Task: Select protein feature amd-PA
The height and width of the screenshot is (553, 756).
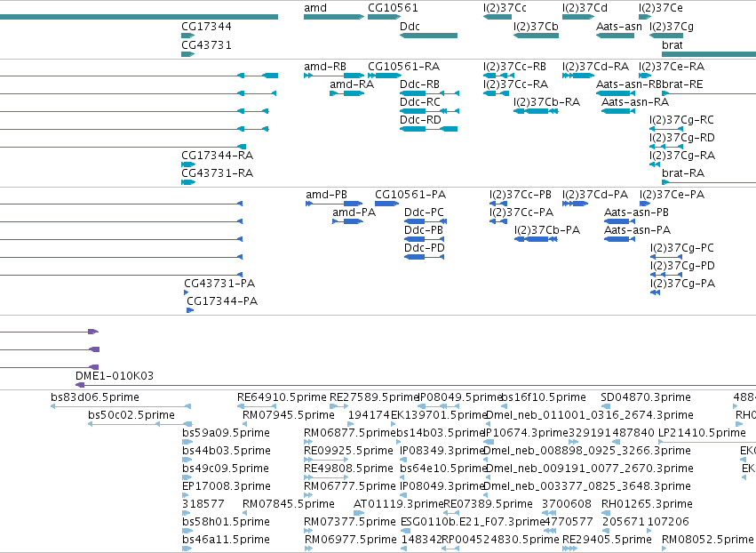Action: coord(347,221)
